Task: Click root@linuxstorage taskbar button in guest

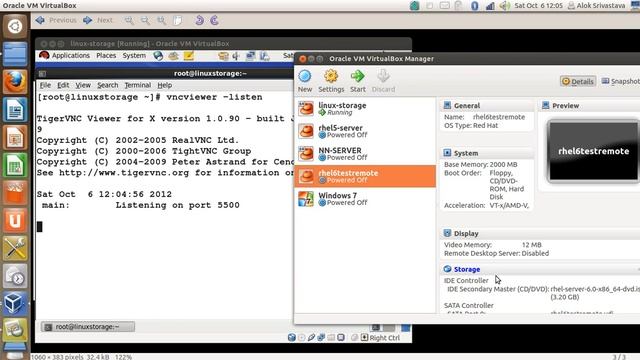Action: 87,327
